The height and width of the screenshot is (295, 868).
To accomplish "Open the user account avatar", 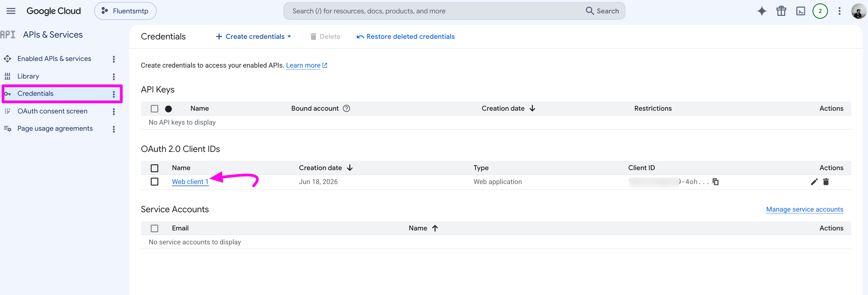I will tap(858, 11).
